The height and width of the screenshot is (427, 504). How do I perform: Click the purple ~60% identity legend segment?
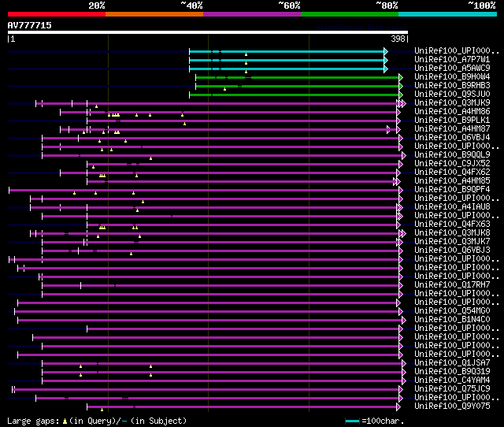(x=252, y=14)
